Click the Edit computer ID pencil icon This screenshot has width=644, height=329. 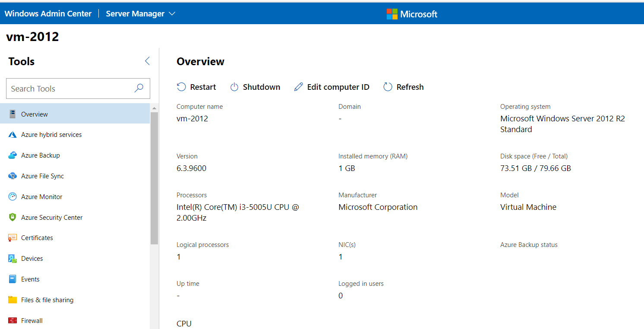(298, 87)
